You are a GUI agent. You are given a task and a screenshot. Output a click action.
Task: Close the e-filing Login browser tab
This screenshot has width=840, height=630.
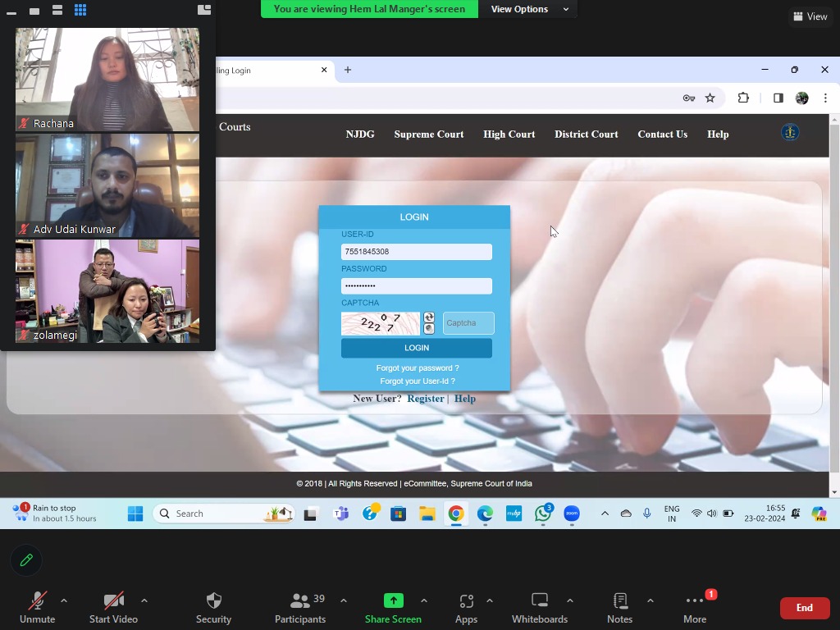324,71
